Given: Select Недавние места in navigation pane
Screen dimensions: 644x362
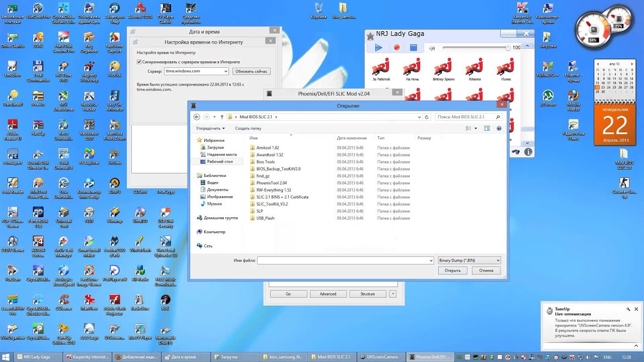Looking at the screenshot, I should coord(221,154).
